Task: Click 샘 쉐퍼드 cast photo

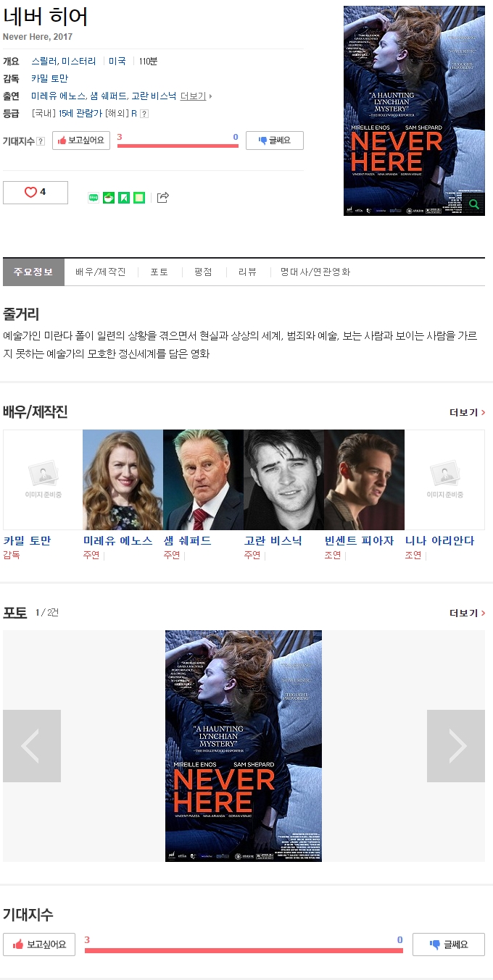Action: click(x=203, y=479)
